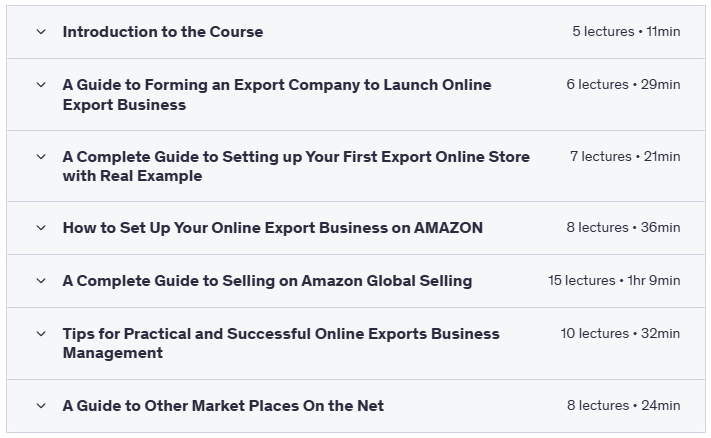Toggle chevron next to Online Export Business on AMAZON
This screenshot has height=438, width=711.
41,228
